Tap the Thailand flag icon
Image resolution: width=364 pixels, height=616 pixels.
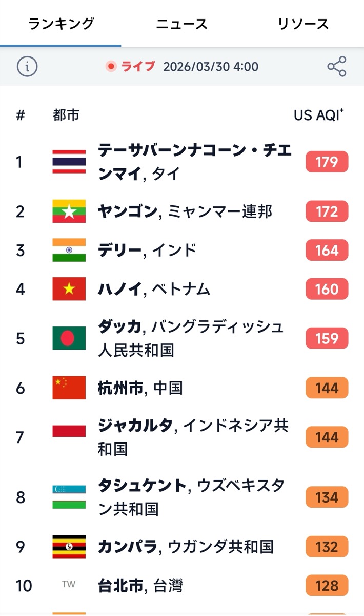(69, 162)
